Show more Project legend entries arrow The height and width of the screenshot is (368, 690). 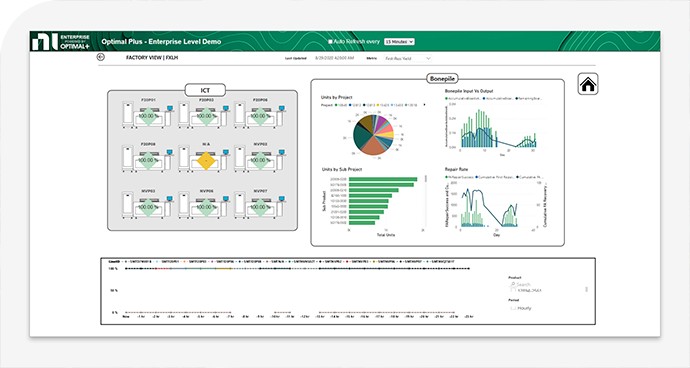click(x=424, y=105)
